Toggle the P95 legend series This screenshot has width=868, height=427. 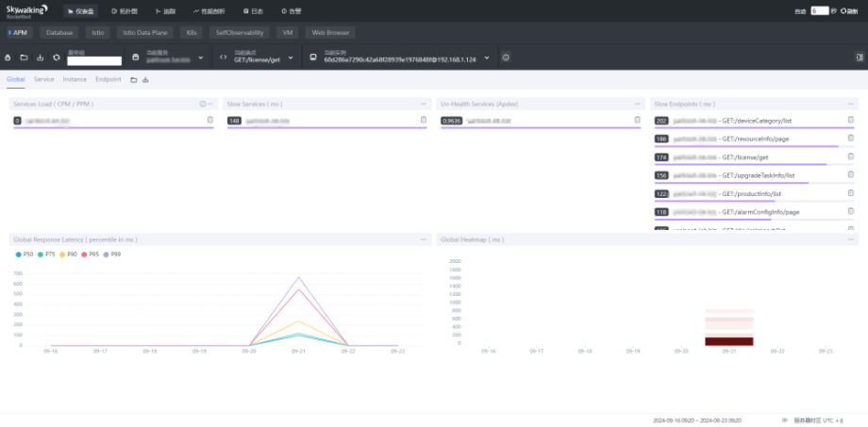pos(91,255)
